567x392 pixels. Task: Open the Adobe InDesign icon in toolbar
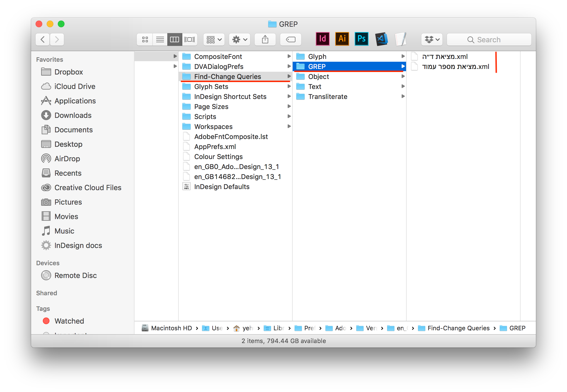[322, 39]
